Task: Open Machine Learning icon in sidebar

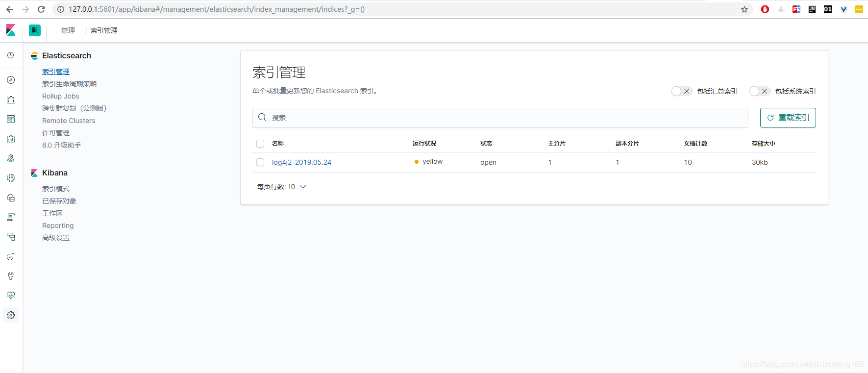Action: point(11,178)
